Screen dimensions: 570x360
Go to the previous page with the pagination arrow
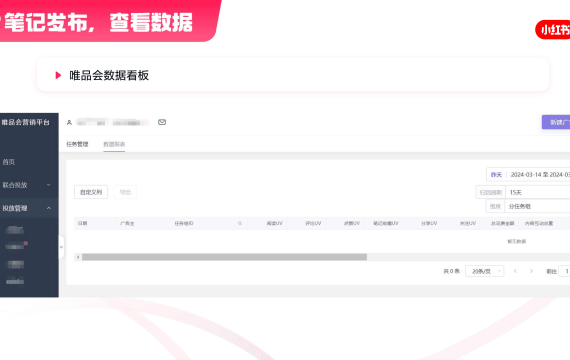pos(515,271)
